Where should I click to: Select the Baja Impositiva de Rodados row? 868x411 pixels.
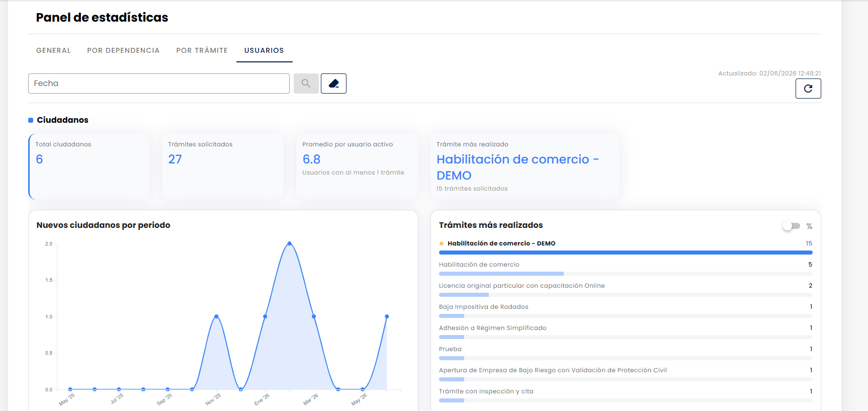point(626,311)
